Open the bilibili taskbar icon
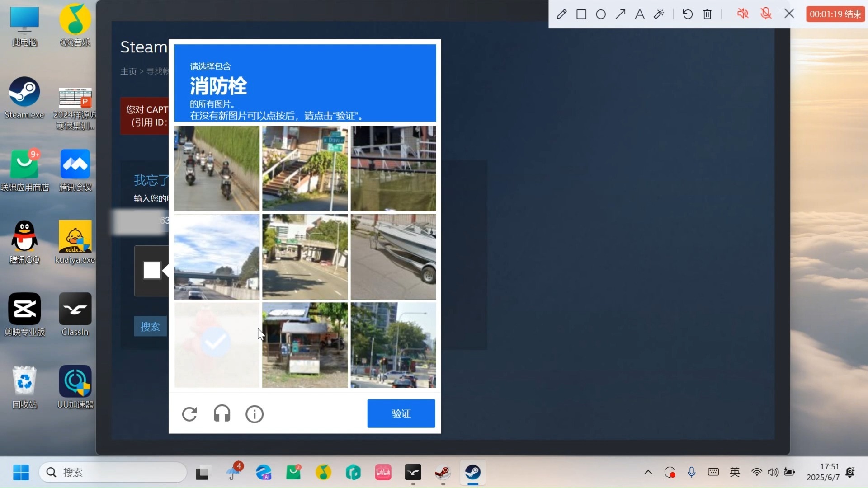This screenshot has height=488, width=868. pyautogui.click(x=383, y=473)
